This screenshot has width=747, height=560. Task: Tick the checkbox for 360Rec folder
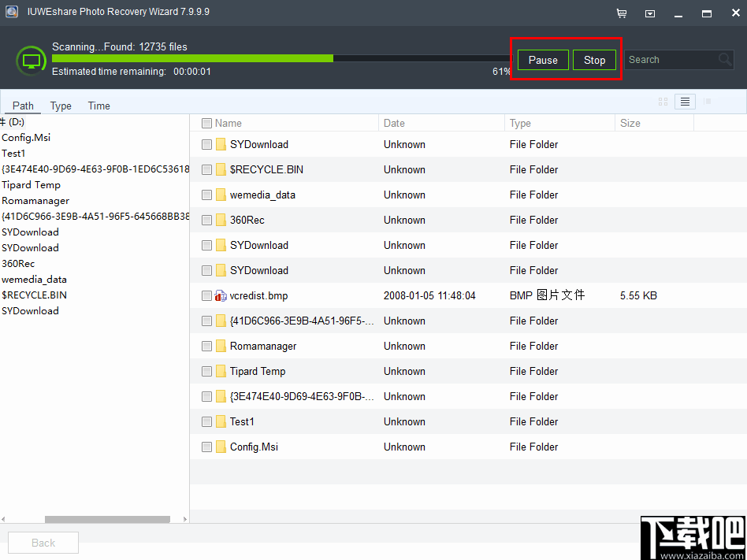(x=206, y=220)
